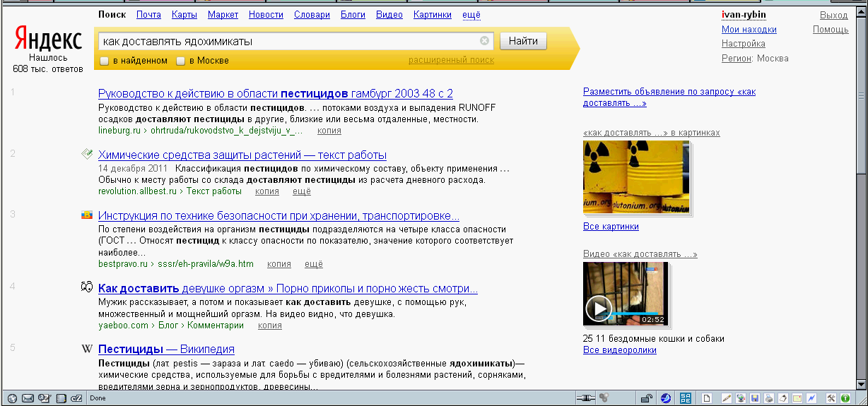868x406 pixels.
Task: Open 'Все видеоролики' link
Action: [620, 350]
